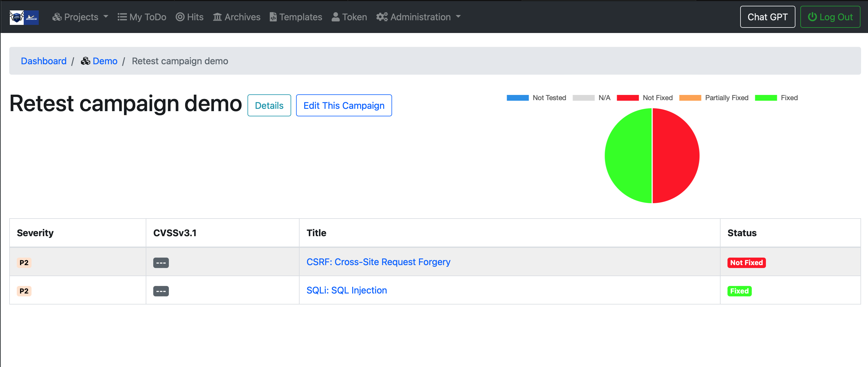Click the Projects cubes icon

(57, 17)
